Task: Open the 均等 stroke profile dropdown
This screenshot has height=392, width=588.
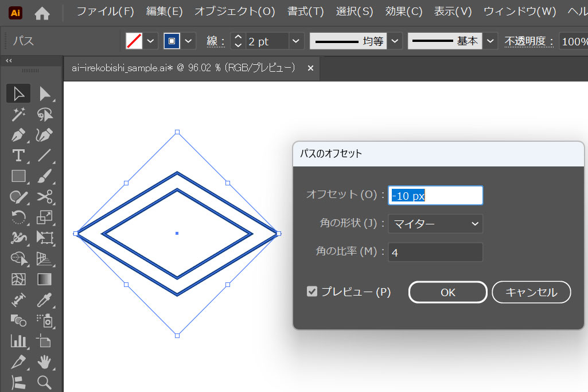Action: coord(394,41)
